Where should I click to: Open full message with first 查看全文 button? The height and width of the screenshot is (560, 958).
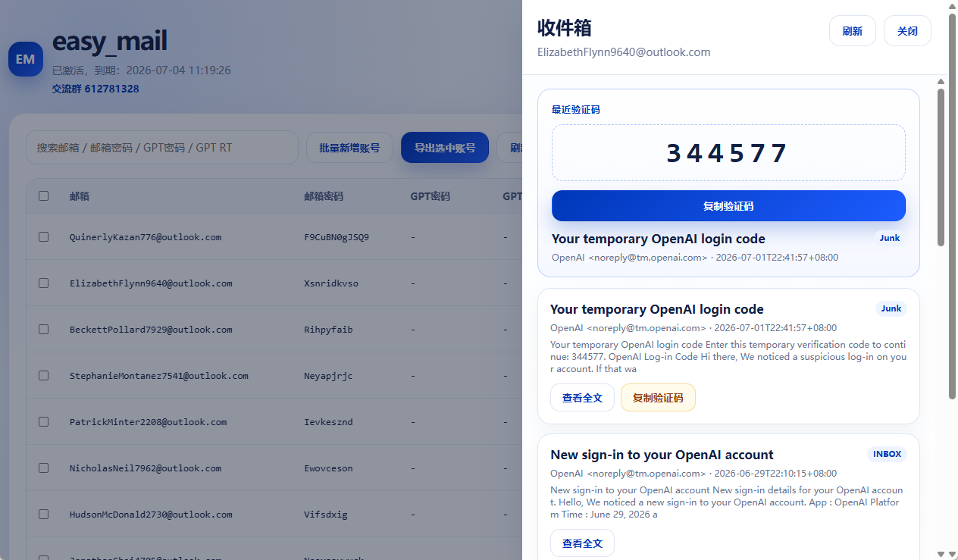pos(582,398)
